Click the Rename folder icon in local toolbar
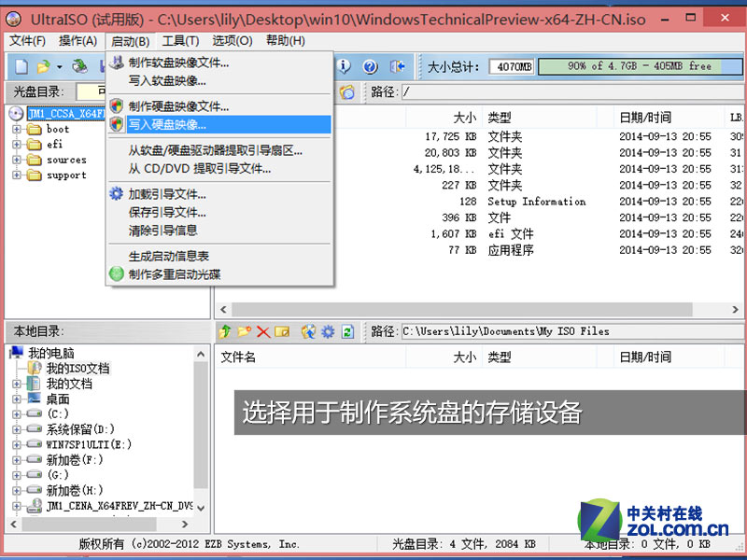 [282, 331]
